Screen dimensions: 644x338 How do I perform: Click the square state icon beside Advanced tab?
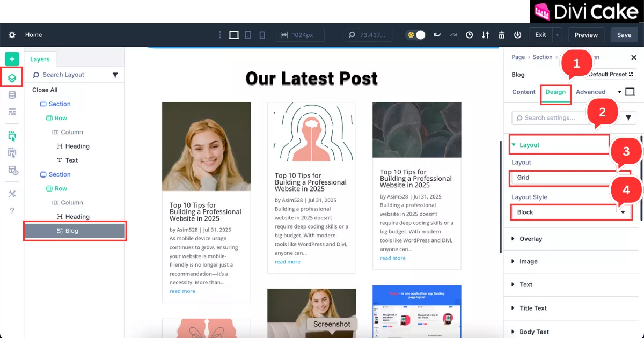pyautogui.click(x=630, y=92)
